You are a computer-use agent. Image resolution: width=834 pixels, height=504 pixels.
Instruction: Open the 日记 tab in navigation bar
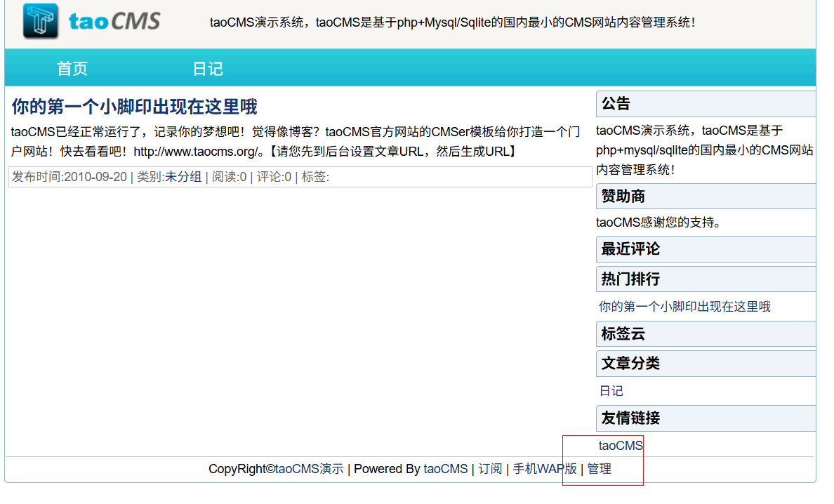click(208, 69)
